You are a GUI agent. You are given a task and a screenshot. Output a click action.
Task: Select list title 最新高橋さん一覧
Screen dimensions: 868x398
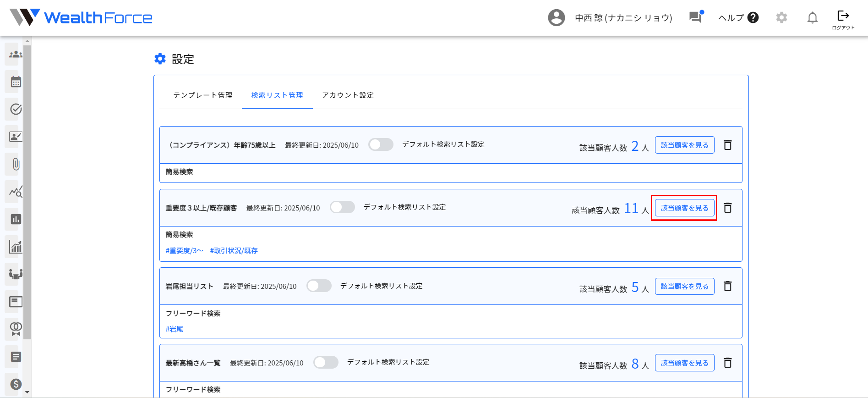pyautogui.click(x=193, y=363)
